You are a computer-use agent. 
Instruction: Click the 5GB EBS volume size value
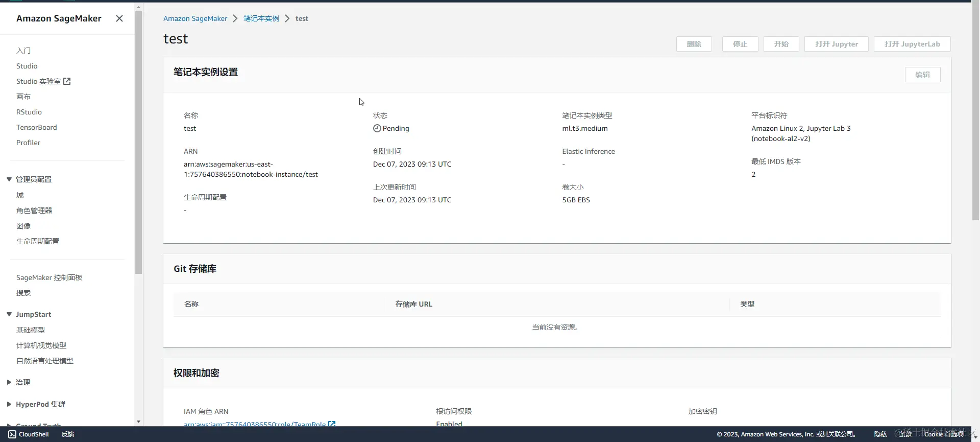pos(576,200)
